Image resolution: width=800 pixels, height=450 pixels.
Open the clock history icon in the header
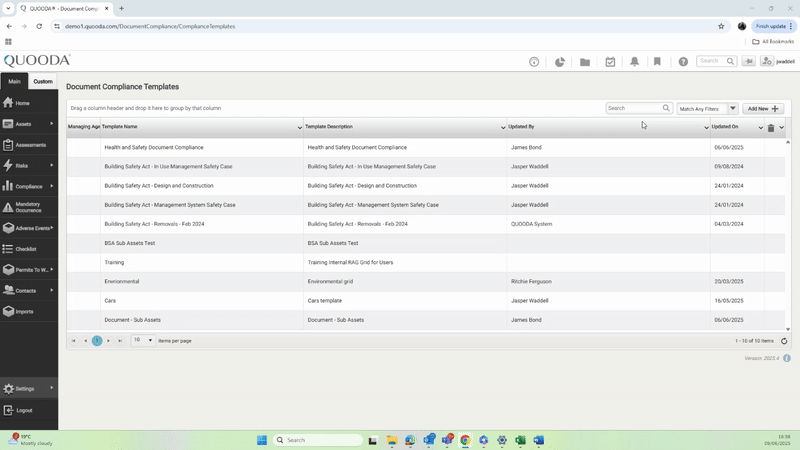pos(534,62)
